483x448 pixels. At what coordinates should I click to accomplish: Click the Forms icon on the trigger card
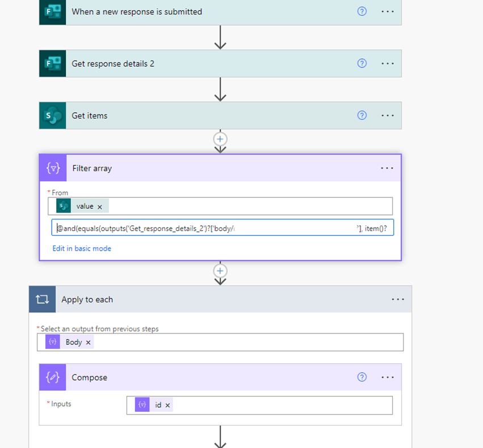coord(52,12)
